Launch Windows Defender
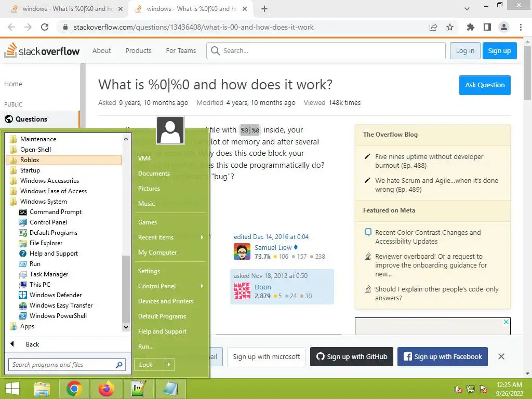 tap(55, 295)
